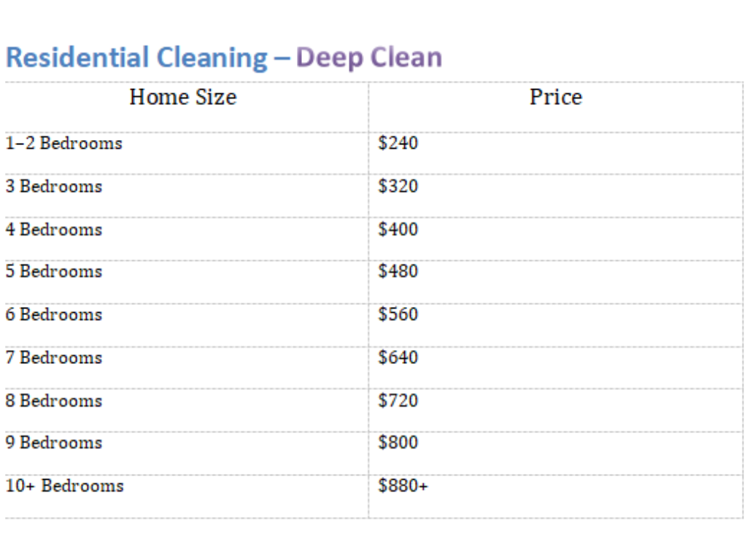Click the $240 price cell

click(x=398, y=144)
